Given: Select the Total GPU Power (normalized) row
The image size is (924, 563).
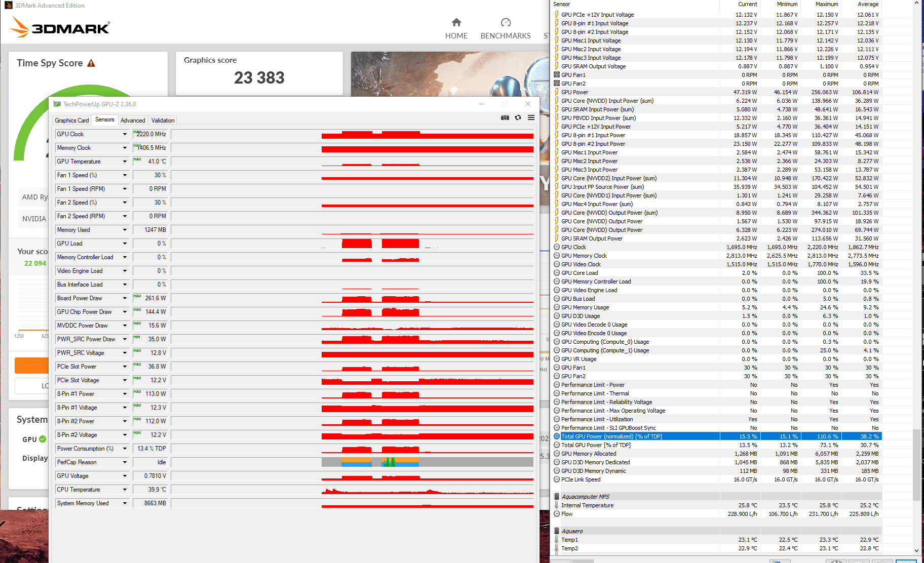Looking at the screenshot, I should tap(717, 436).
